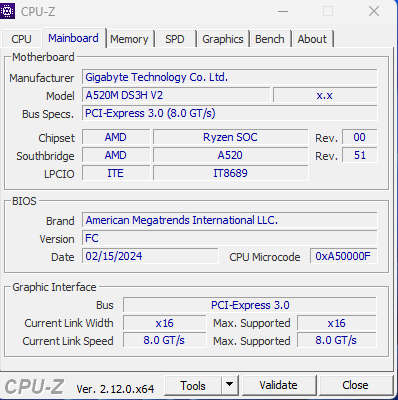Click the Tools button

[x=193, y=386]
